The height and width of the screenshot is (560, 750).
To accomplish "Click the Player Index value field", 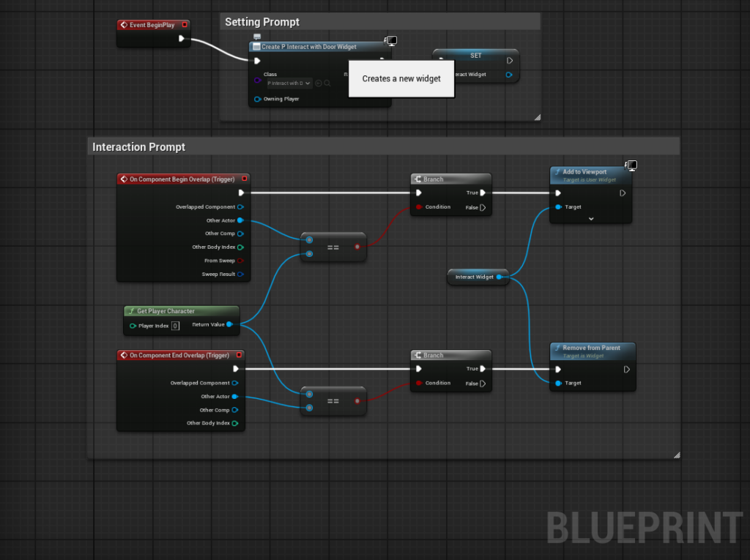I will [175, 326].
